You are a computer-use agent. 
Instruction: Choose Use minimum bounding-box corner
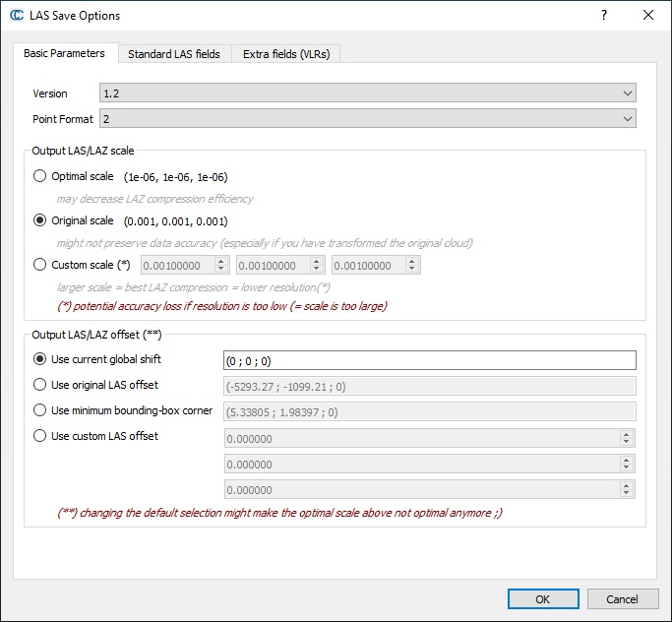tap(40, 410)
